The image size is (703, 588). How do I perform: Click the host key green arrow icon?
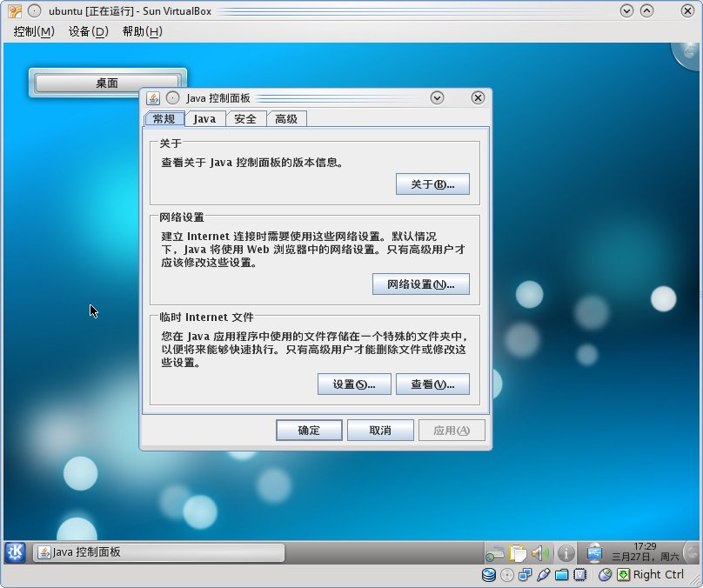coord(623,575)
